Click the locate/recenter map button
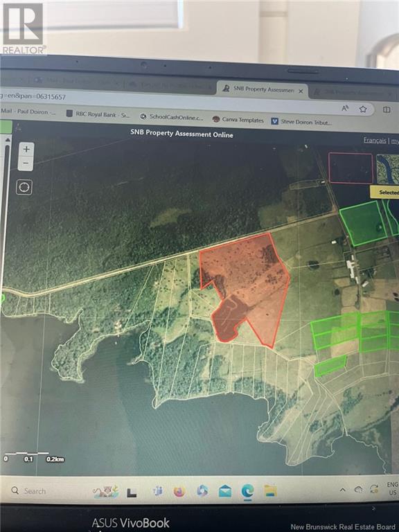The image size is (399, 532). click(24, 187)
